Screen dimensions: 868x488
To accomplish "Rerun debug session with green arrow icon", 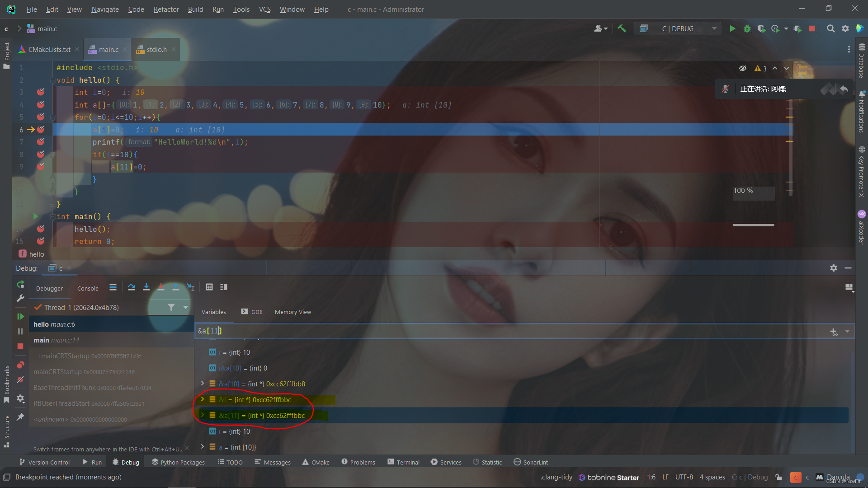I will [x=20, y=284].
